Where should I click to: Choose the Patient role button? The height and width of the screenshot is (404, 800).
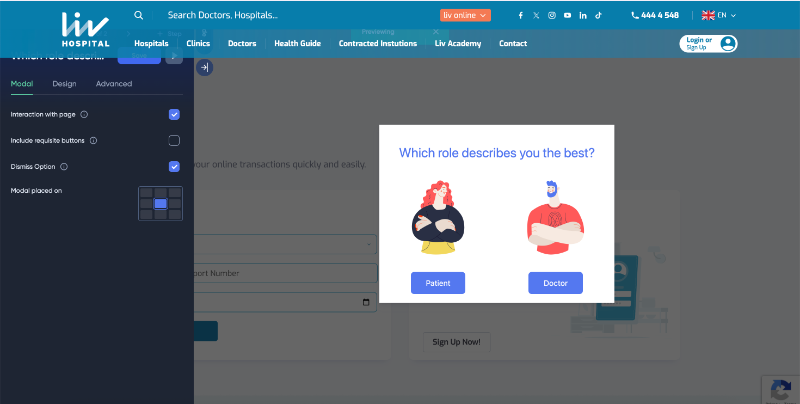[438, 283]
